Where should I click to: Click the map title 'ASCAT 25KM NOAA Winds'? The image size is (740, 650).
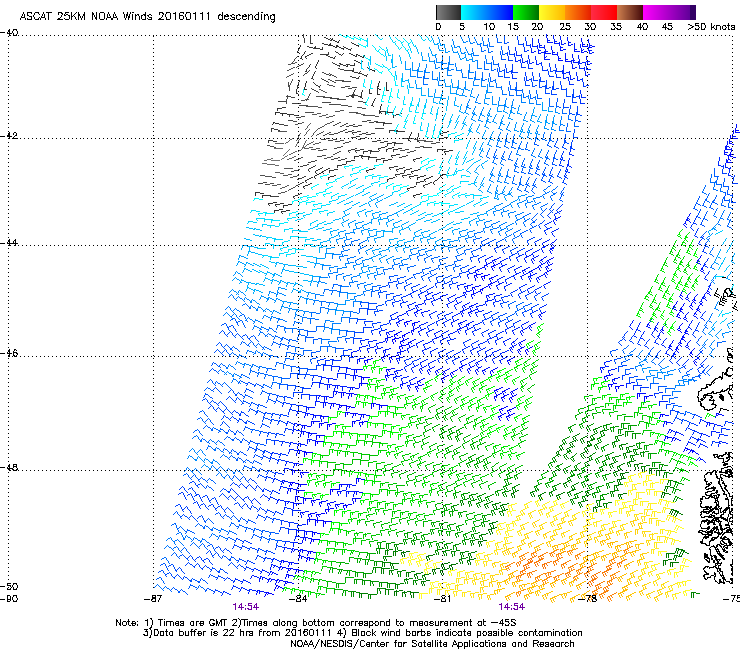pyautogui.click(x=87, y=16)
